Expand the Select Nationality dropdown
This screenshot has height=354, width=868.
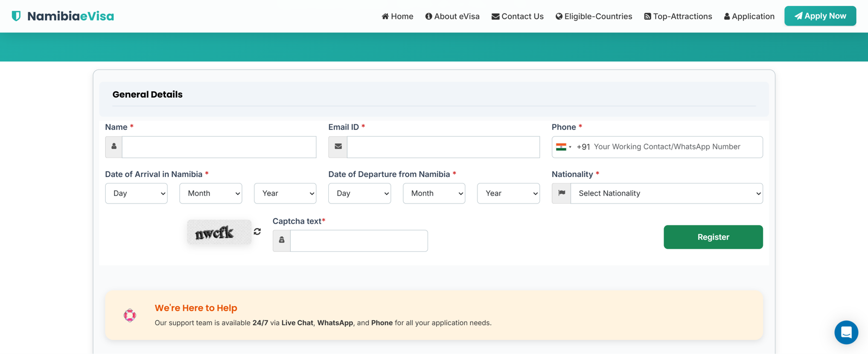(x=667, y=193)
